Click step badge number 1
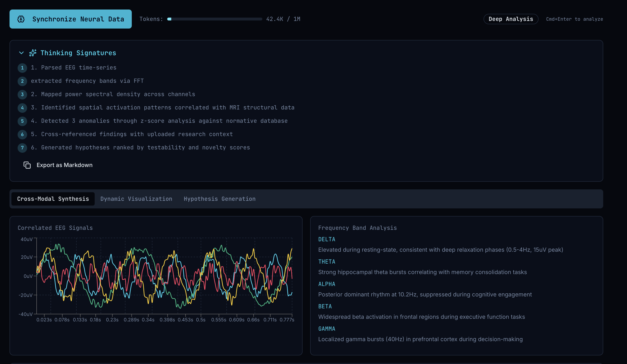This screenshot has width=627, height=364. [x=22, y=68]
